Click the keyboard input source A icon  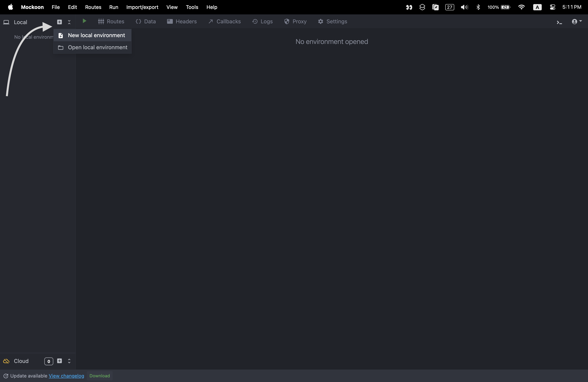pyautogui.click(x=537, y=7)
